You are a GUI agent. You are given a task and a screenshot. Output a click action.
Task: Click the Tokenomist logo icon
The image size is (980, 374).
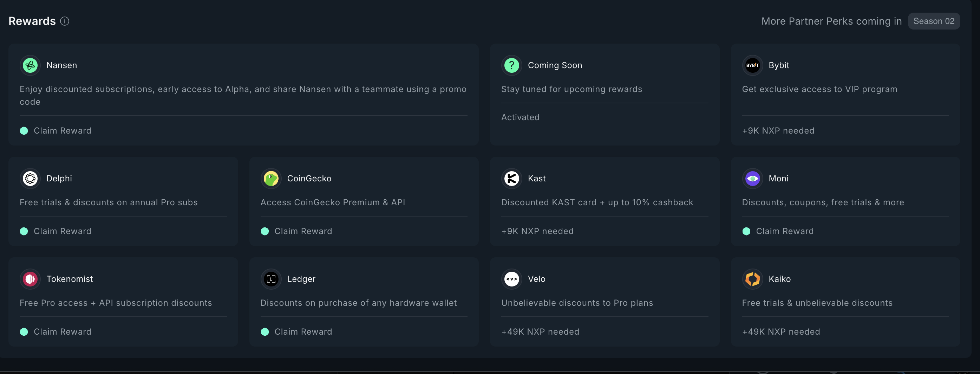point(30,279)
